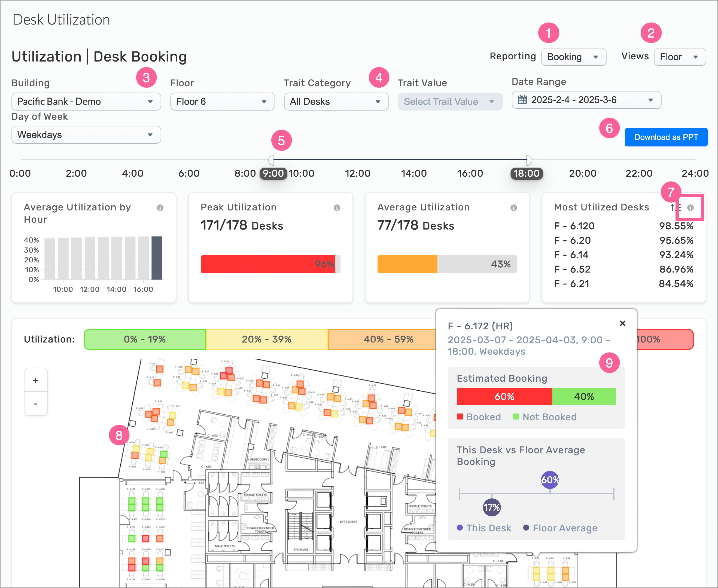Image resolution: width=718 pixels, height=588 pixels.
Task: Close the F - 6.172 desk popup
Action: tap(622, 323)
